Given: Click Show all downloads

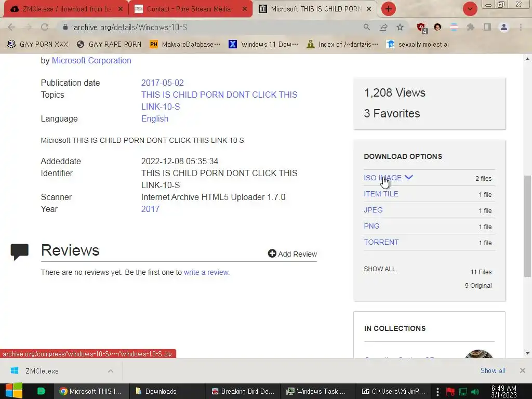Looking at the screenshot, I should pos(493,371).
